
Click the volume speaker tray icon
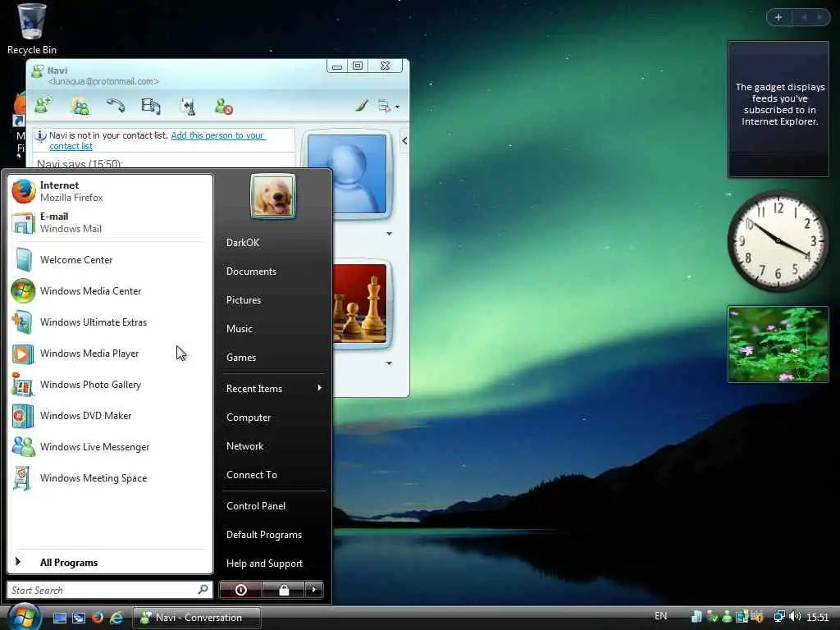tap(795, 617)
